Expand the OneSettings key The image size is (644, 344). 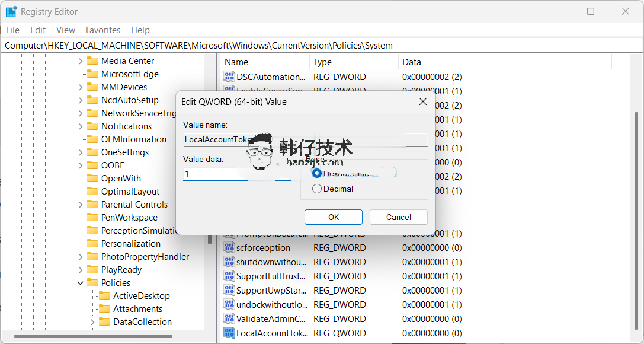tap(81, 152)
